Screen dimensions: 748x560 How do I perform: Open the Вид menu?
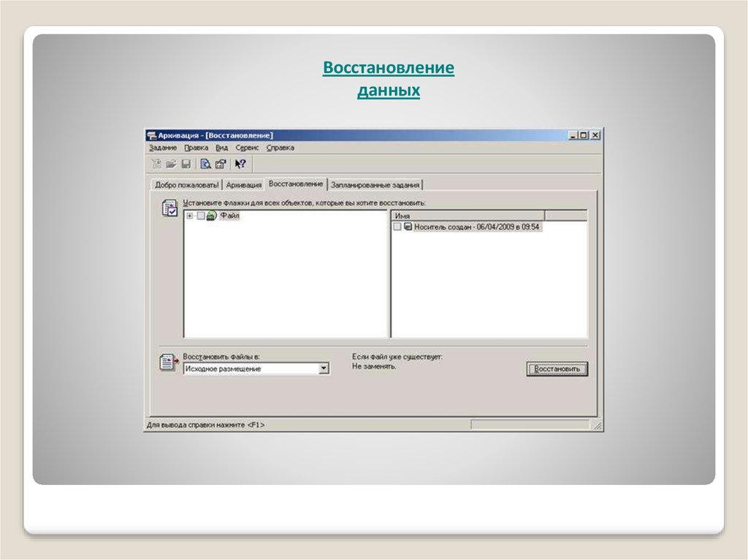click(x=222, y=148)
